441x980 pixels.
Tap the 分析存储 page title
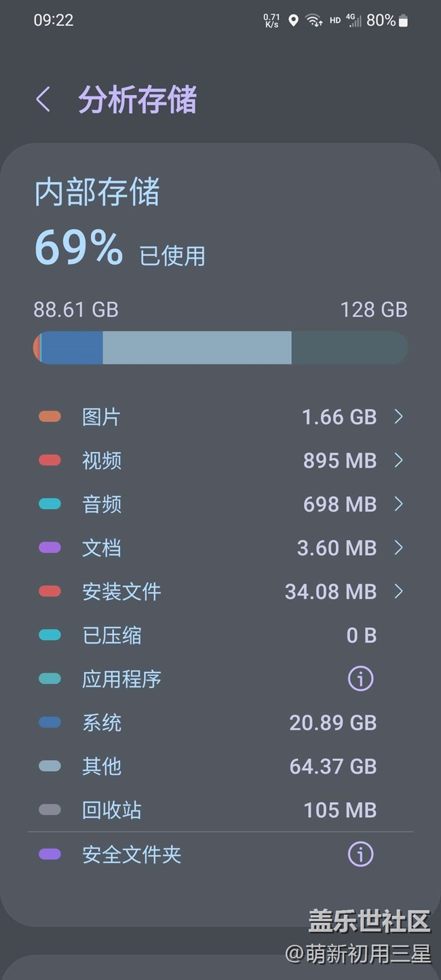pos(137,100)
